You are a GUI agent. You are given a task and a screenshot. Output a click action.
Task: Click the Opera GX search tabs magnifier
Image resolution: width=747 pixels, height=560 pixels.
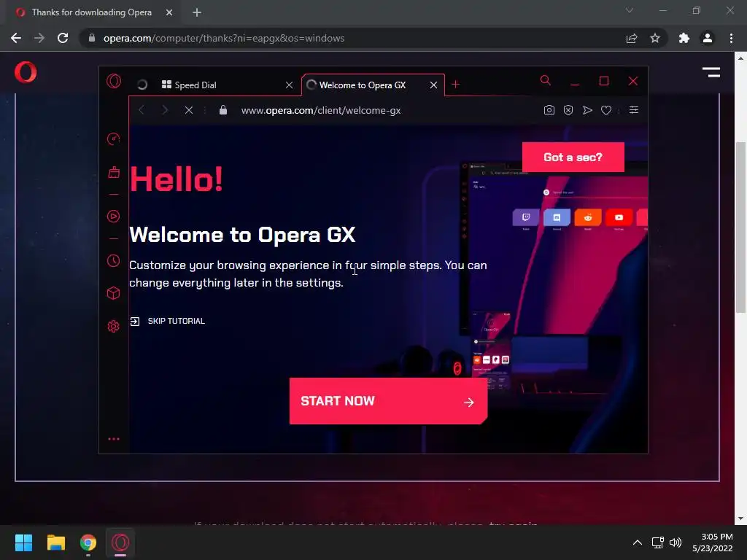coord(546,80)
